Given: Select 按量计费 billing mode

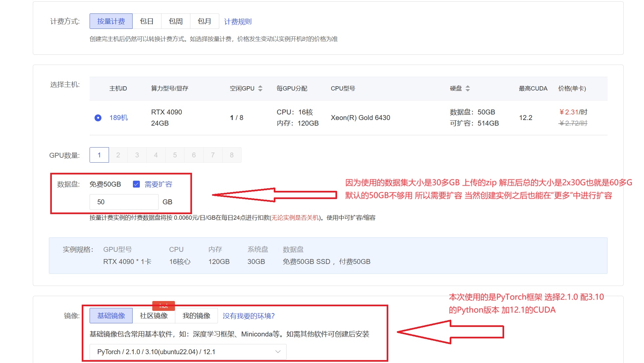Looking at the screenshot, I should pyautogui.click(x=111, y=21).
